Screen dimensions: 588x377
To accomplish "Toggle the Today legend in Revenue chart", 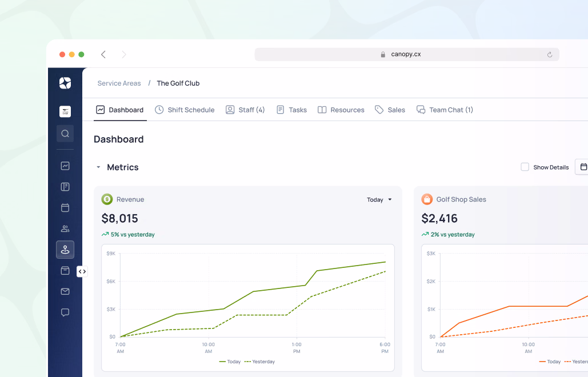I will 230,362.
